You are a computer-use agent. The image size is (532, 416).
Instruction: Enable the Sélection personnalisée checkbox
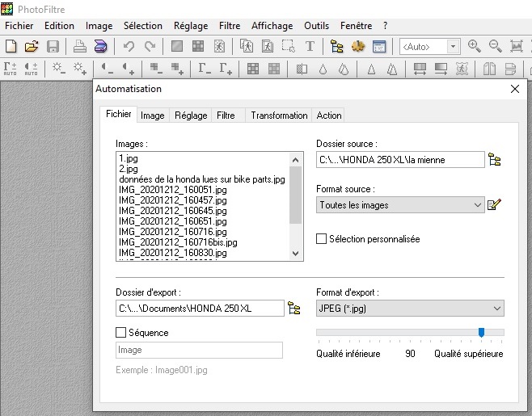[x=322, y=239]
